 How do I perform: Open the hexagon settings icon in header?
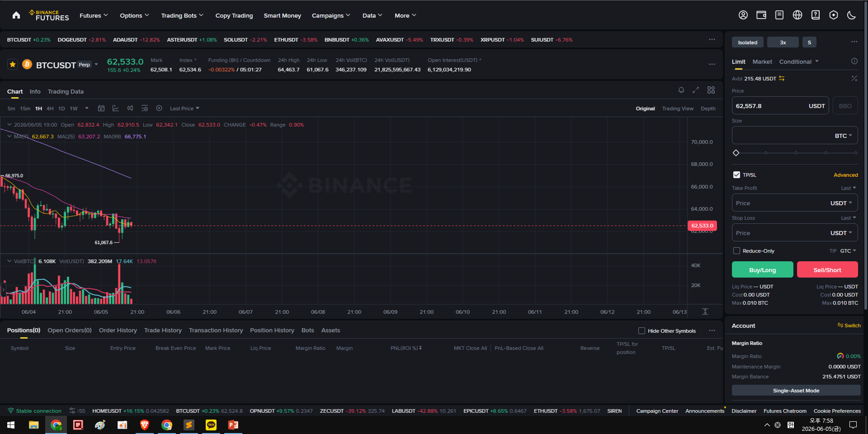(x=834, y=15)
